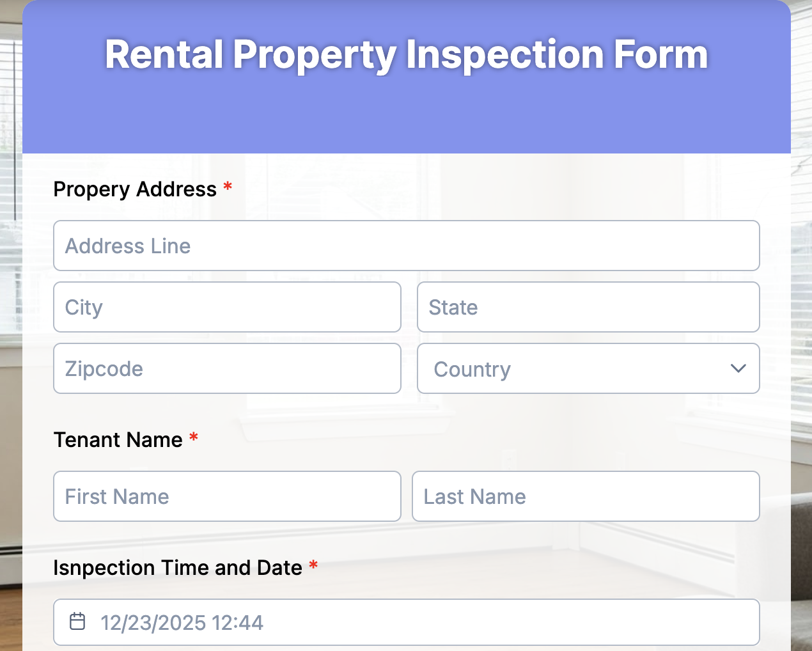Click the Zipcode entry box
Image resolution: width=812 pixels, height=651 pixels.
click(227, 368)
